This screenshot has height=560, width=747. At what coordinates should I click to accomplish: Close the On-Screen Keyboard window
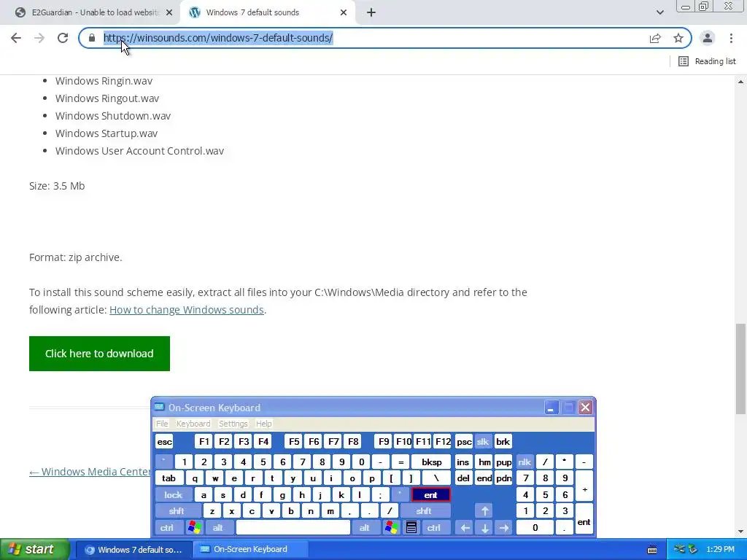pos(586,408)
